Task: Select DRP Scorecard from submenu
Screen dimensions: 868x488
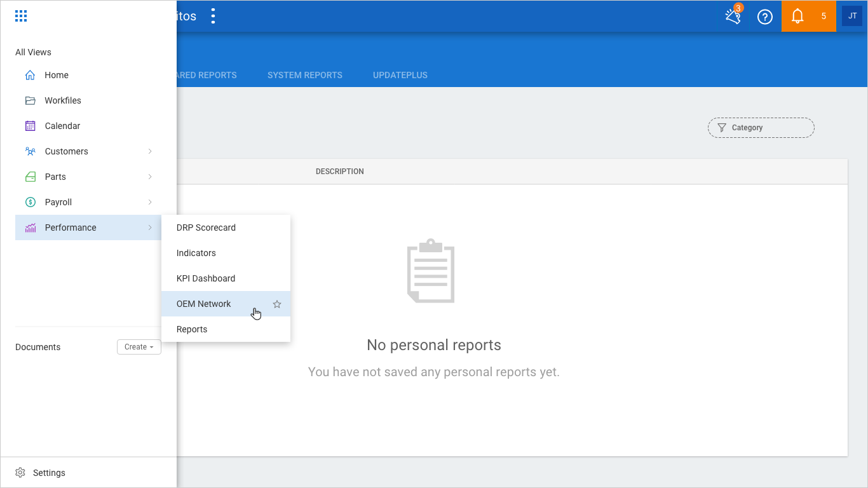Action: [x=226, y=227]
